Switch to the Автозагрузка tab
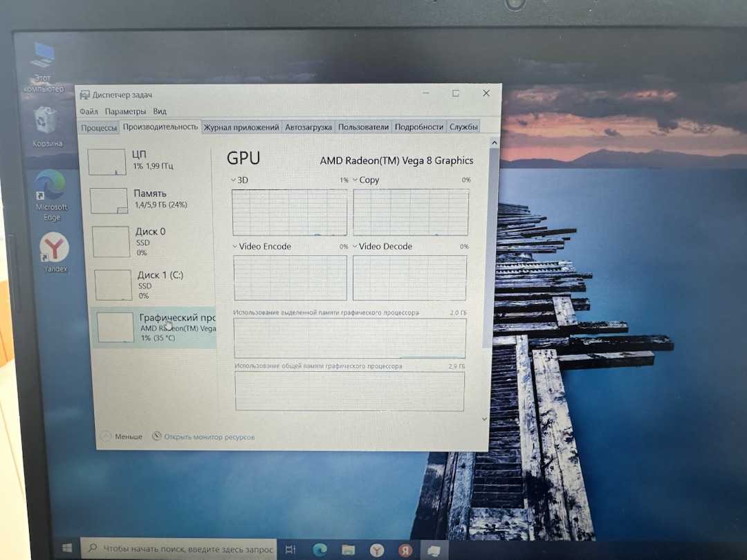747x560 pixels. pyautogui.click(x=308, y=127)
